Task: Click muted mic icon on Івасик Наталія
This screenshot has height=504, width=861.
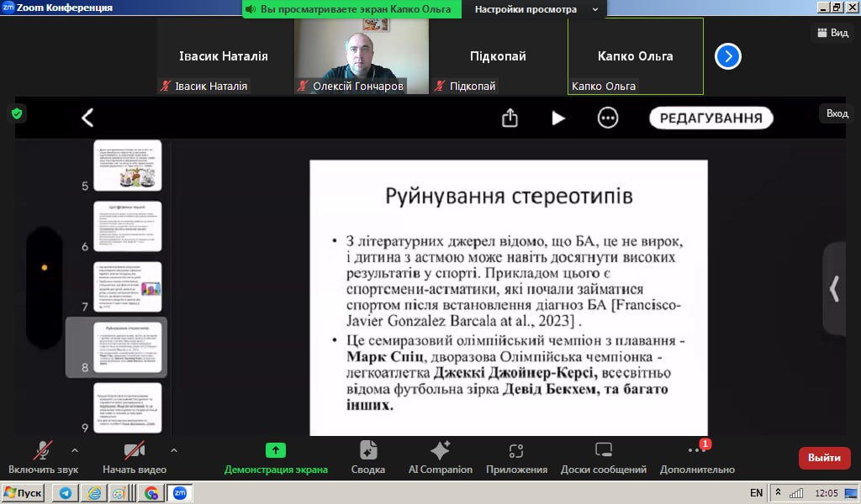Action: [x=166, y=86]
